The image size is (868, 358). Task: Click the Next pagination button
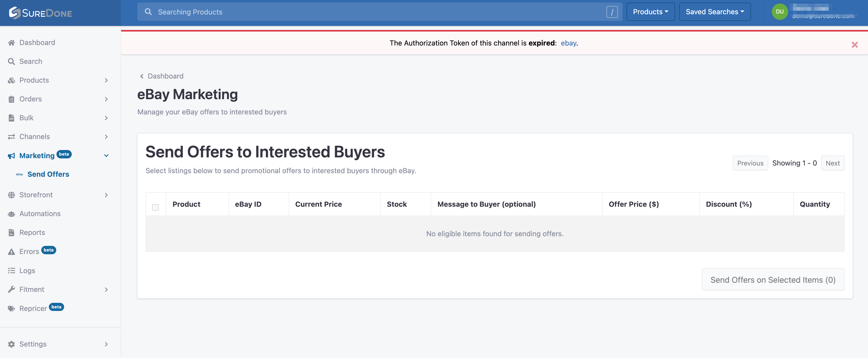(832, 163)
